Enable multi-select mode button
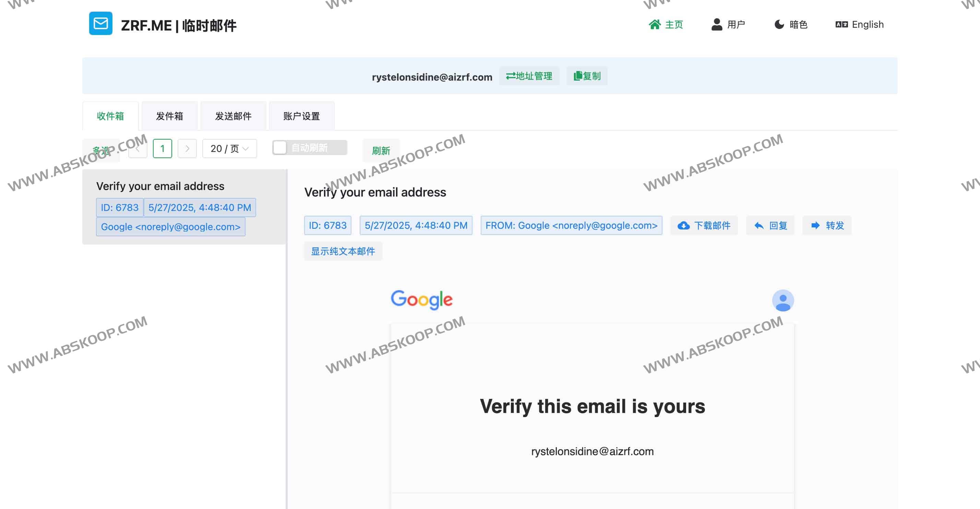Viewport: 980px width, 509px height. 101,151
